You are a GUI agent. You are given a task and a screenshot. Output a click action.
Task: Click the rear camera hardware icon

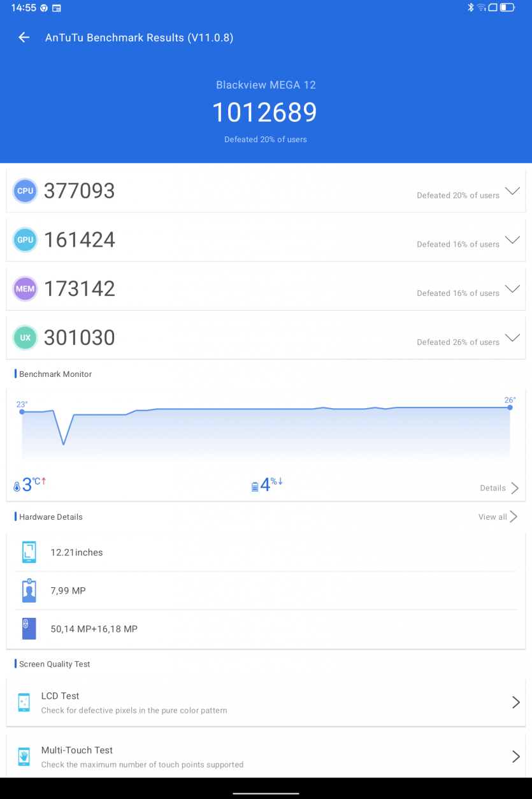[29, 629]
